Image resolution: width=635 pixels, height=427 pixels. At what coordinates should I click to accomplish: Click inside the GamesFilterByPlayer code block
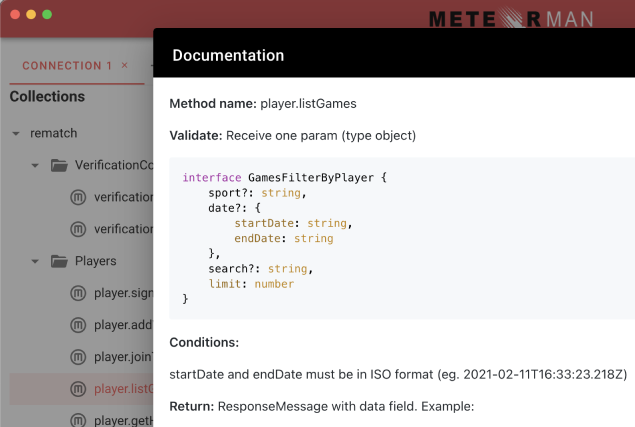coord(400,238)
